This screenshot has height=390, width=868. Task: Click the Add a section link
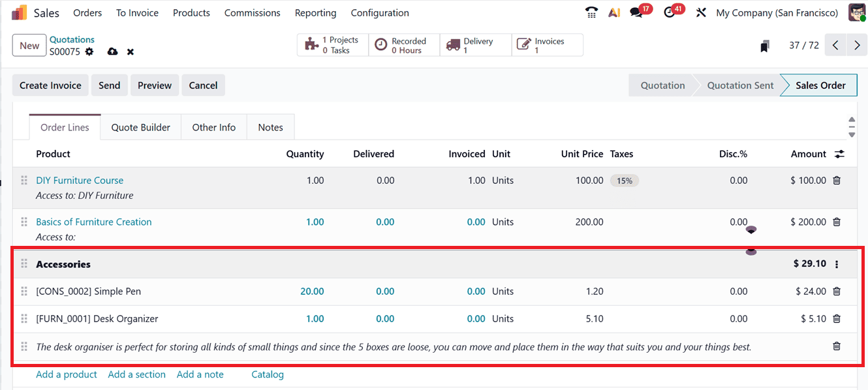136,374
